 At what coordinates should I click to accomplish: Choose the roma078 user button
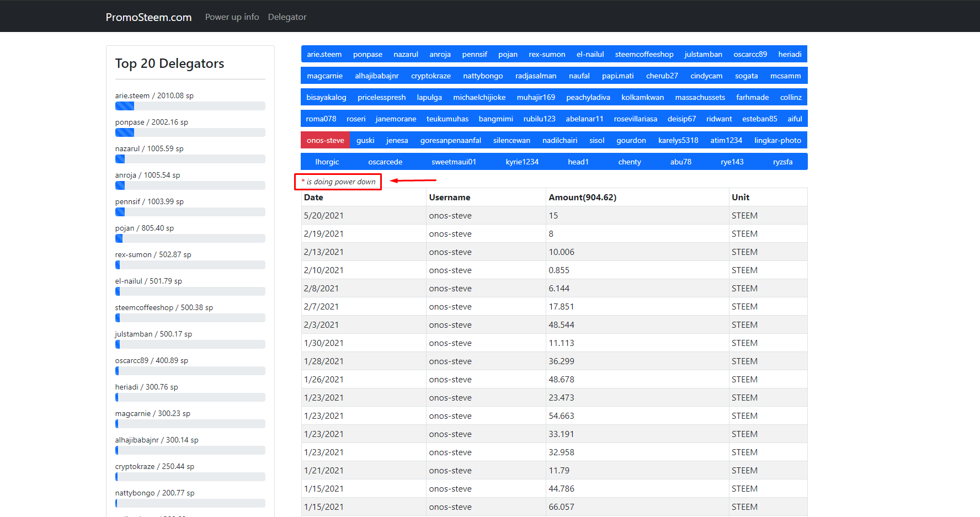point(321,119)
